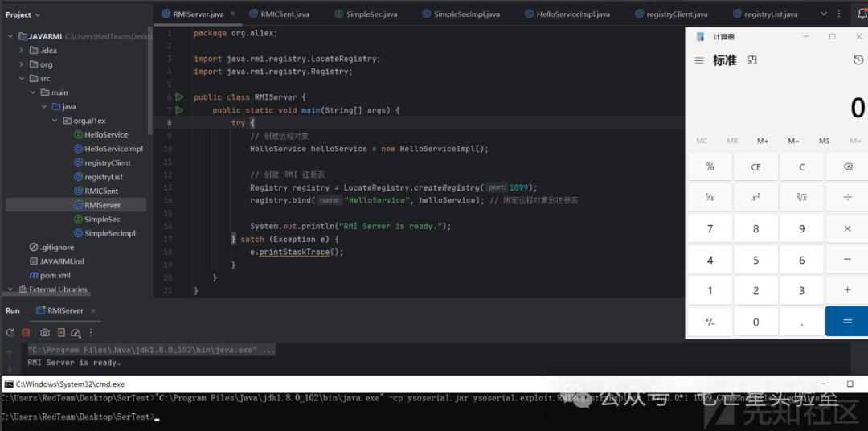Click cmd.exe window title bar icon
This screenshot has height=431, width=868.
pos(9,384)
